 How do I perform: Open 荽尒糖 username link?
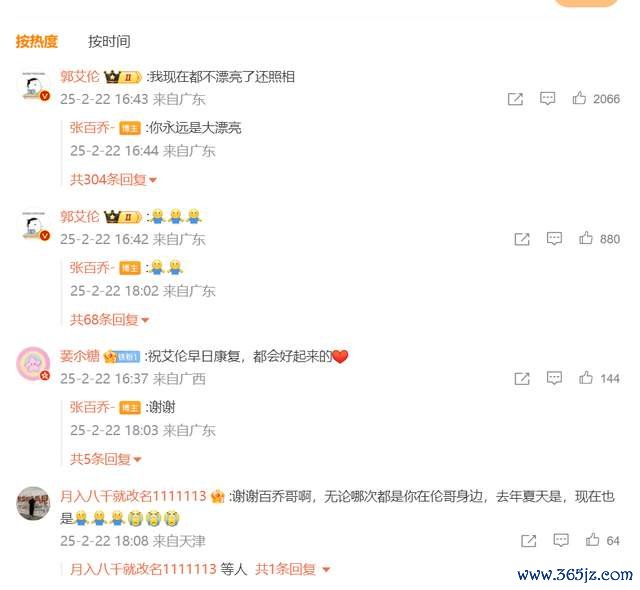80,356
